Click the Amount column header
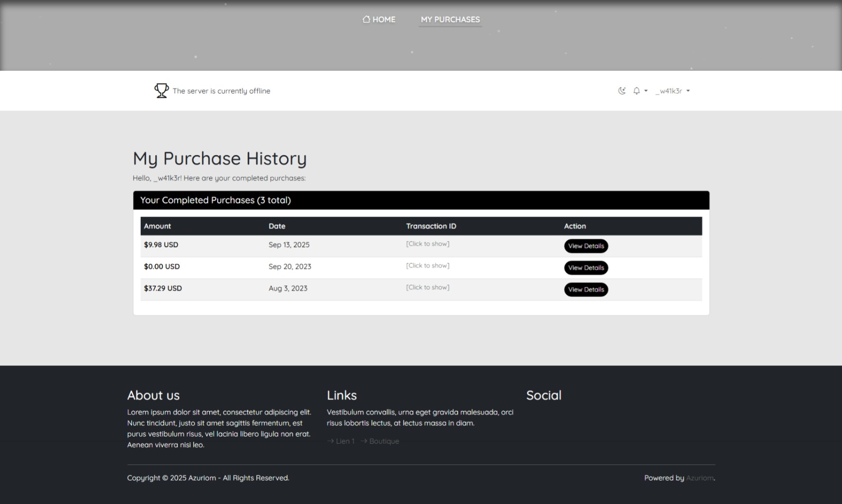The height and width of the screenshot is (504, 842). pyautogui.click(x=158, y=226)
